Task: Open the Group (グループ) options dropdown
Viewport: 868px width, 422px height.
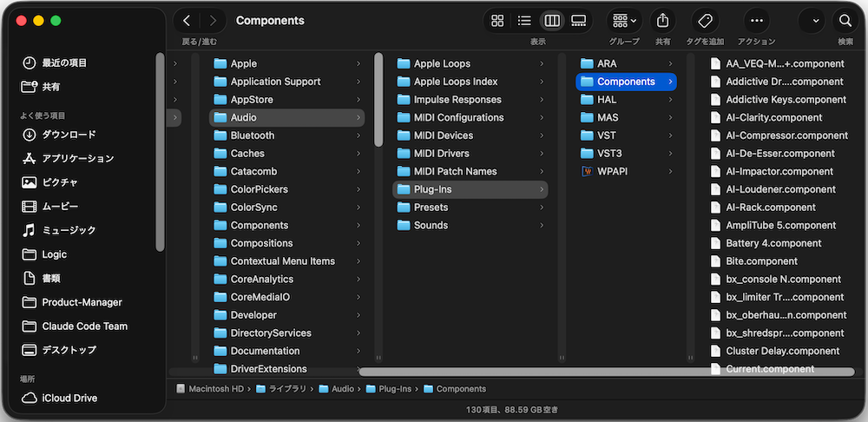Action: [624, 21]
